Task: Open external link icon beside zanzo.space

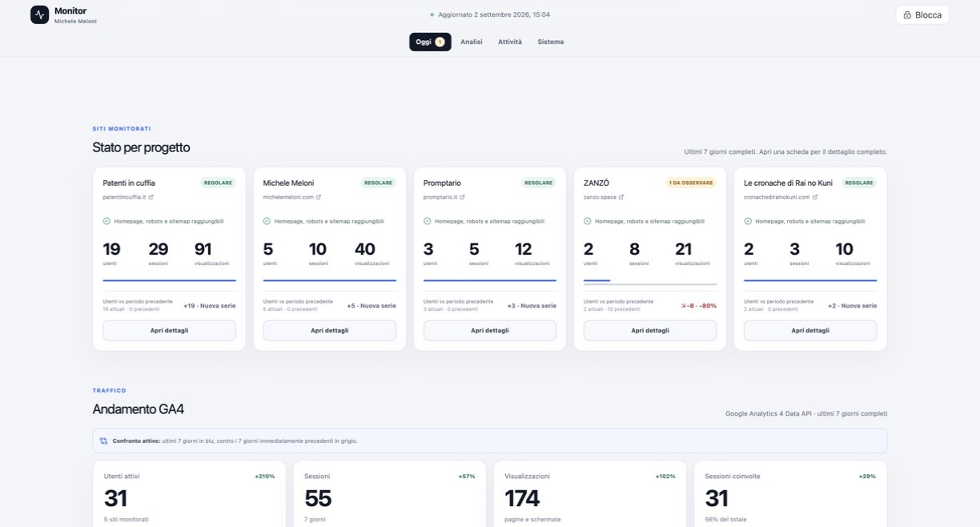Action: coord(621,197)
